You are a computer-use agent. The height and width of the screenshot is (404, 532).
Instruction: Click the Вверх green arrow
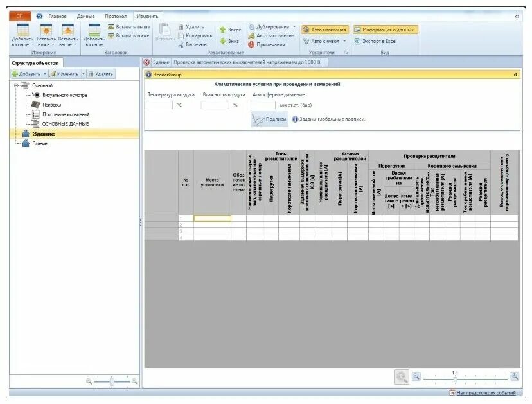223,30
